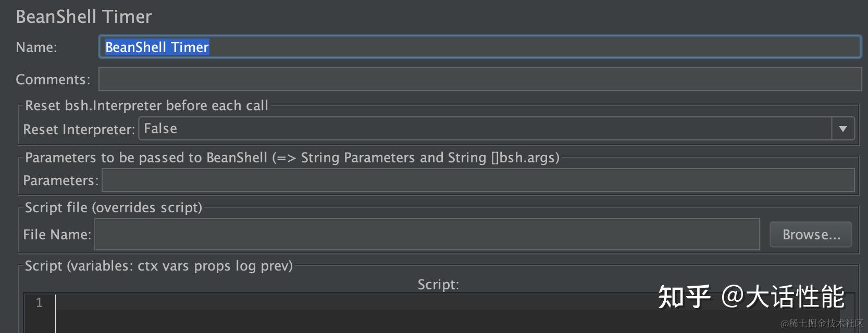Click the "Reset Interpreter:" label
This screenshot has width=868, height=333.
pyautogui.click(x=79, y=130)
